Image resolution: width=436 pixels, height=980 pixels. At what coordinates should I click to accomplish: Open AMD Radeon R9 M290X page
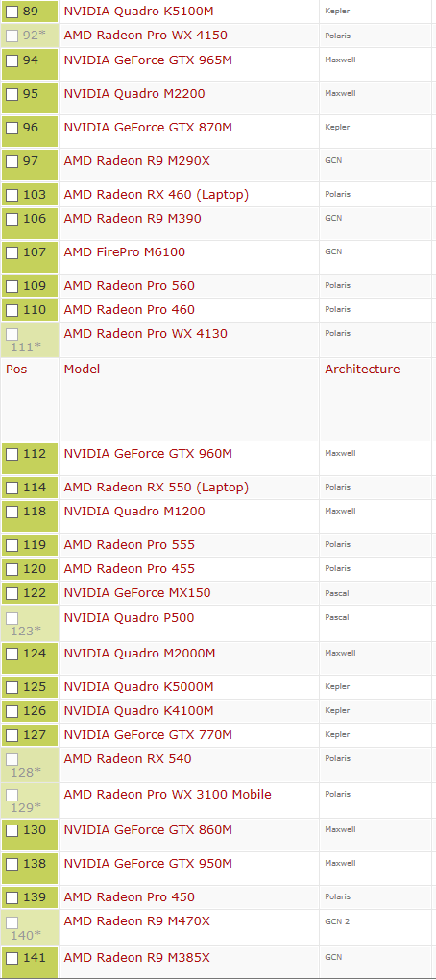coord(137,161)
